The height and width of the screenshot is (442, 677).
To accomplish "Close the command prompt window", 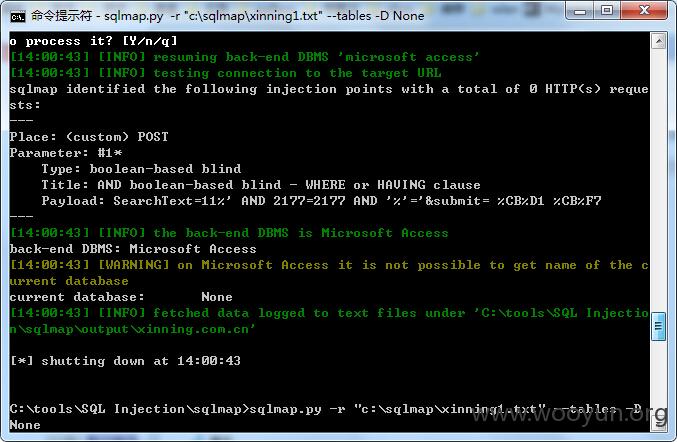I will tap(644, 10).
